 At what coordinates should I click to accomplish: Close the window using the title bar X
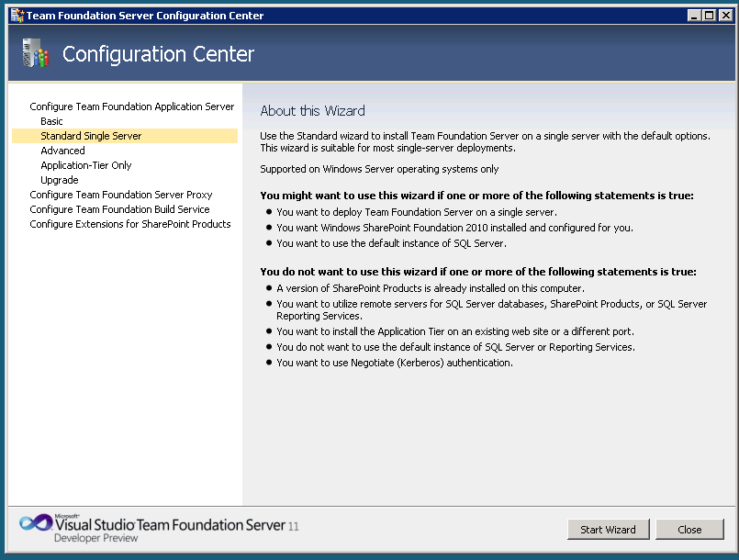pyautogui.click(x=723, y=16)
